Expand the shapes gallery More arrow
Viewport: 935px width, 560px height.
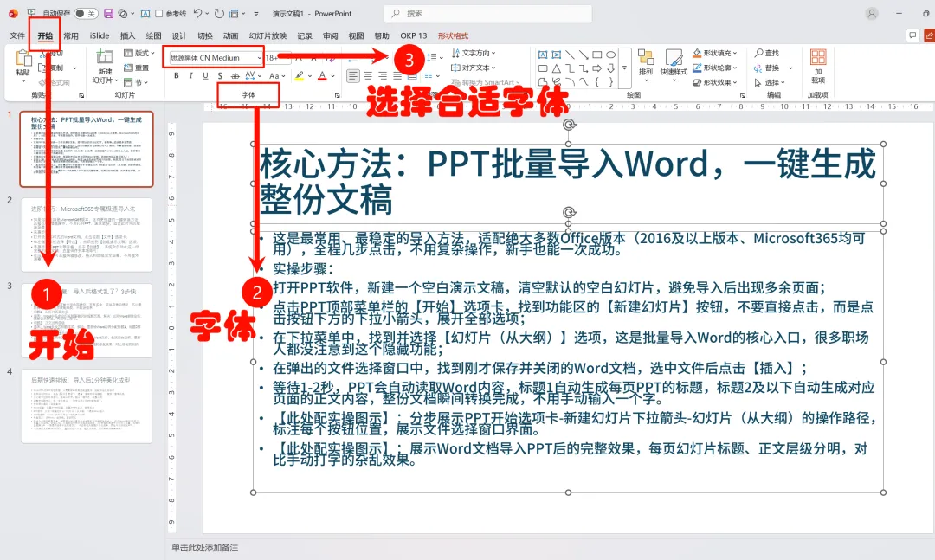[624, 68]
